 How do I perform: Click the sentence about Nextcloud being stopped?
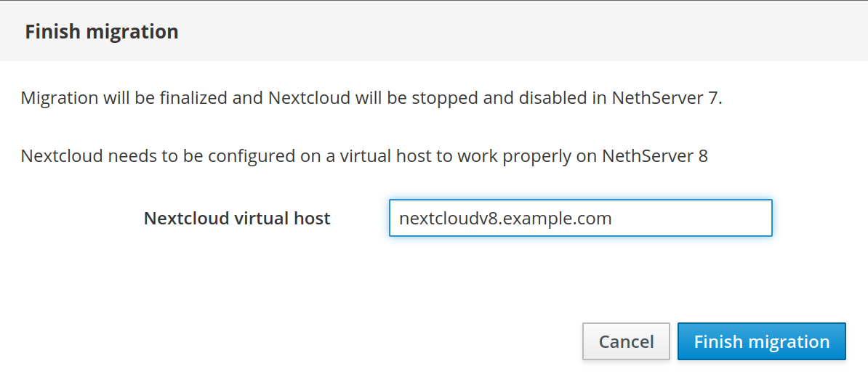tap(371, 98)
